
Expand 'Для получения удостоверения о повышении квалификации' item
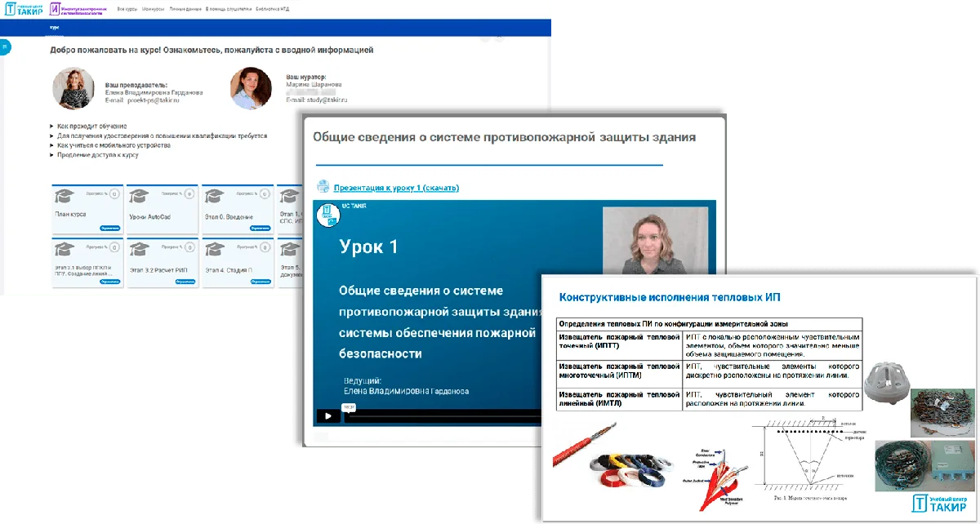tap(159, 135)
